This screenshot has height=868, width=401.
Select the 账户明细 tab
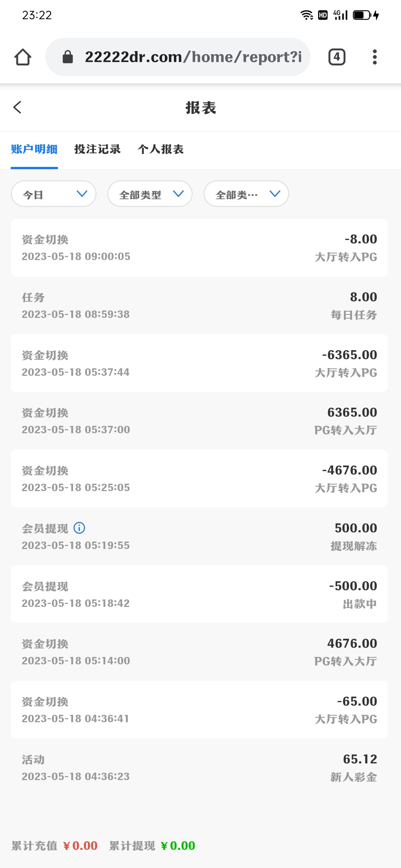click(x=34, y=149)
